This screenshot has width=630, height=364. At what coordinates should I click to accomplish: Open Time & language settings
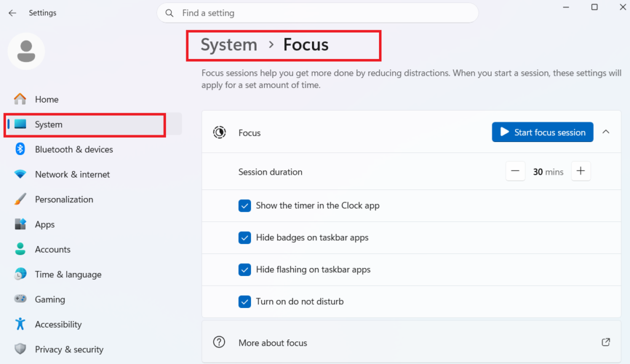click(x=92, y=274)
